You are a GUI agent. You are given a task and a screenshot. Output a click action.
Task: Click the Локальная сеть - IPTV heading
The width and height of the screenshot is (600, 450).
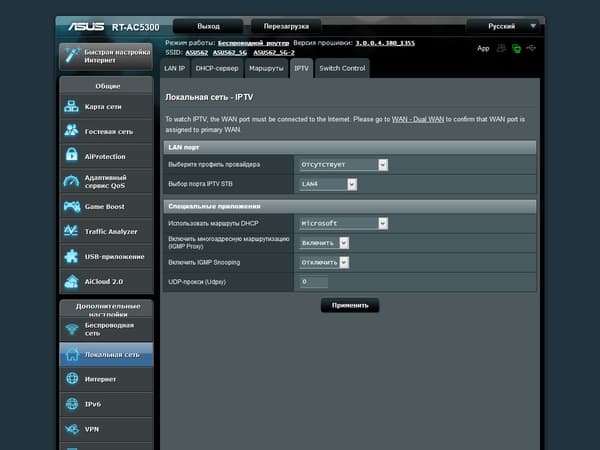[209, 97]
